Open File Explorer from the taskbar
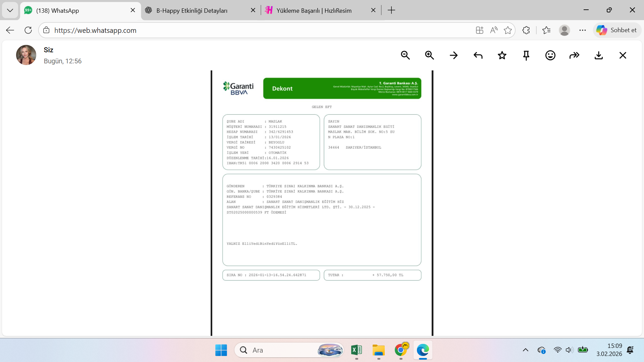The image size is (644, 362). coord(379,350)
